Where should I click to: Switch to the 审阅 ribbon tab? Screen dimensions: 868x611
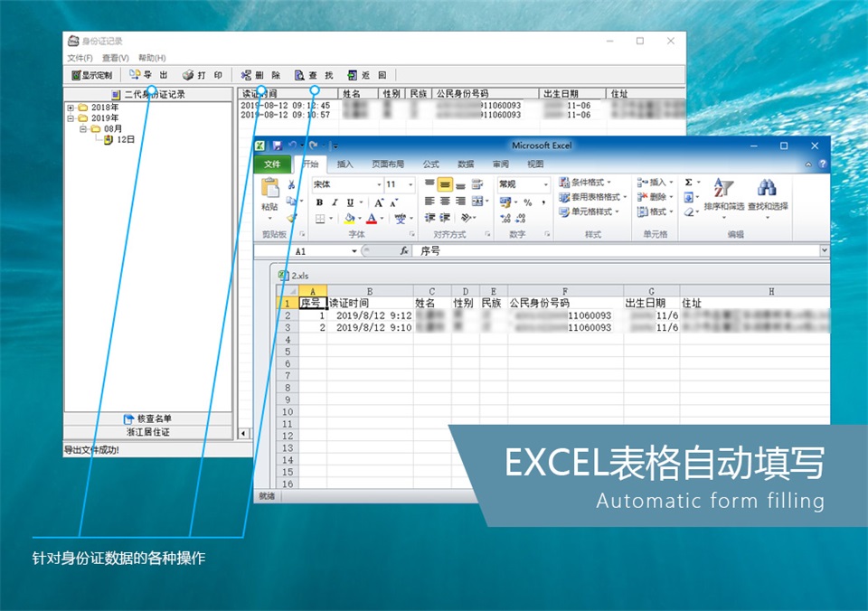(x=500, y=164)
